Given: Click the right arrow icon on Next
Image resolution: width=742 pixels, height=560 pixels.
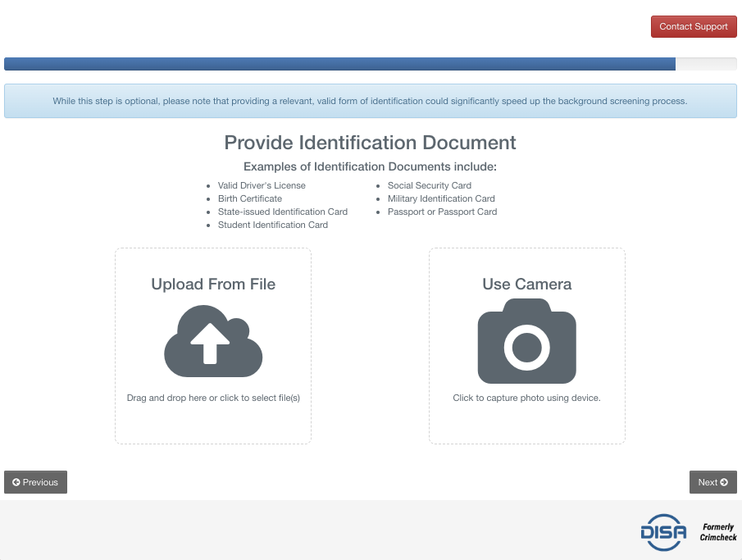Looking at the screenshot, I should (x=724, y=482).
